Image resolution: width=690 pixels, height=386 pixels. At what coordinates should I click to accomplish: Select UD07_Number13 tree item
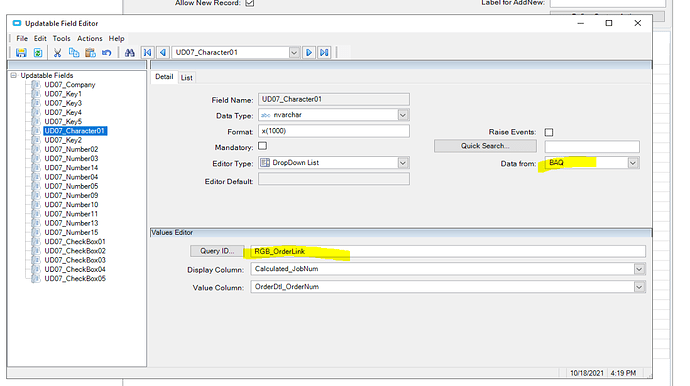71,223
